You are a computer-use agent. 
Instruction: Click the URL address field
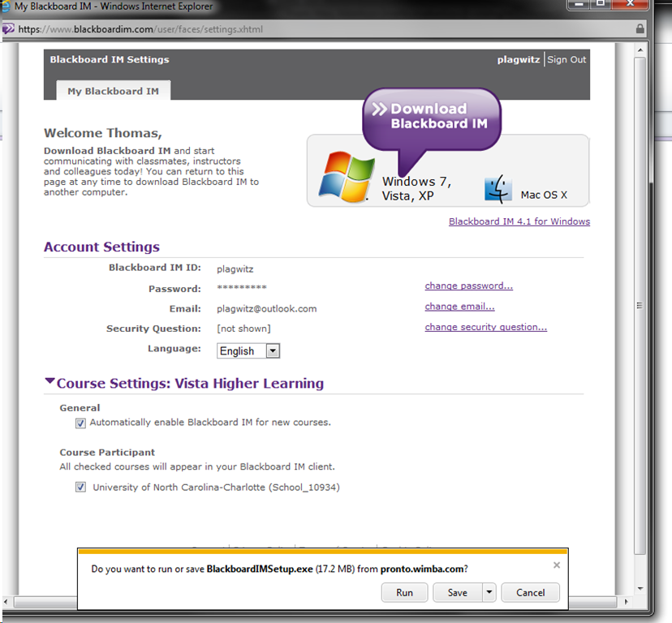[325, 29]
